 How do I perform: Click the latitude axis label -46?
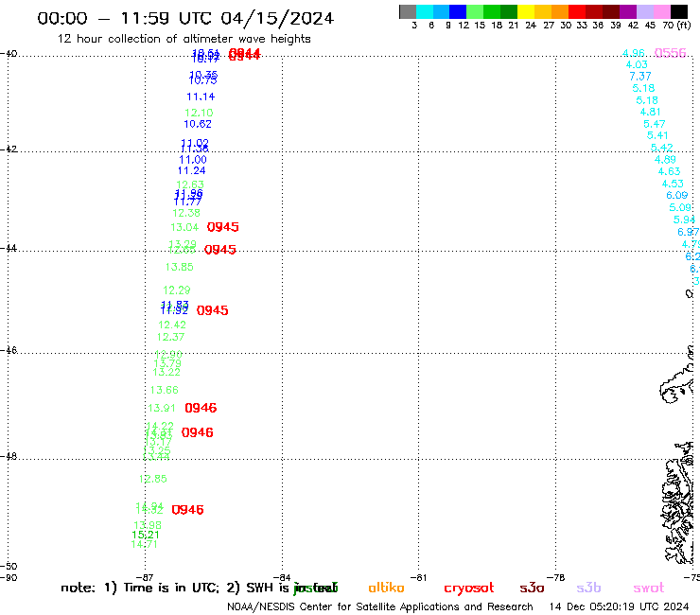click(9, 350)
